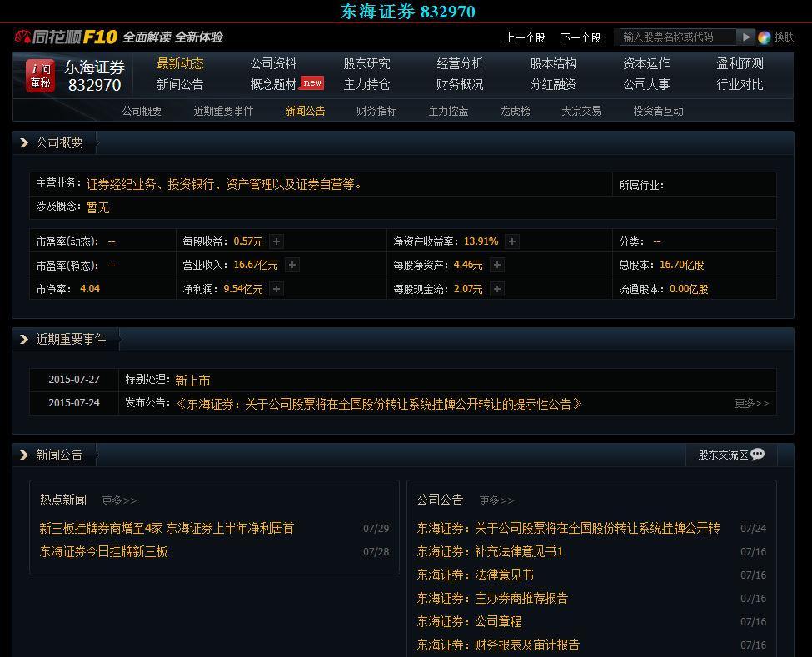Switch to the 投资者互动 sub-tab
Screen dimensions: 812x657
coord(658,111)
